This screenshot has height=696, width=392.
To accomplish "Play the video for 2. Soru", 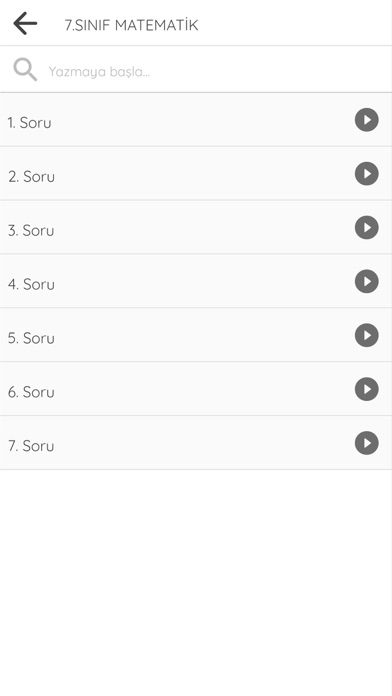I will (366, 174).
